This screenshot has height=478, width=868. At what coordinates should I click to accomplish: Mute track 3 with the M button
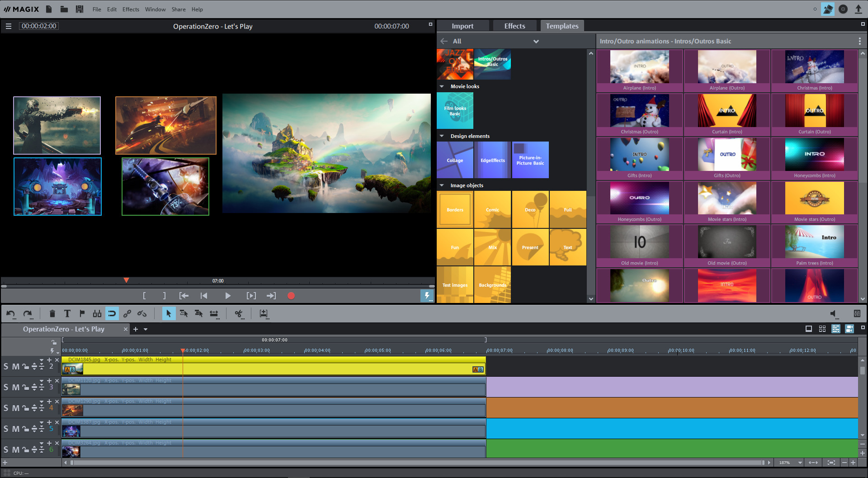[x=15, y=387]
